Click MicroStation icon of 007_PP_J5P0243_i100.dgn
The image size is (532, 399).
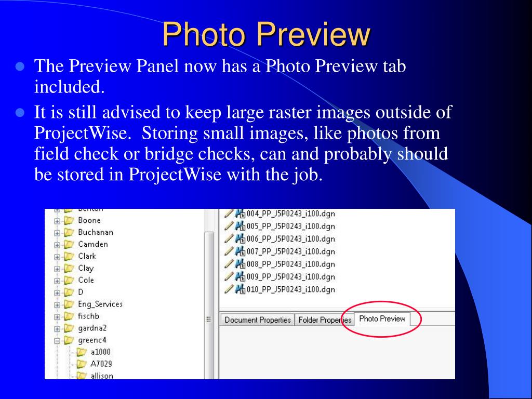tap(240, 251)
